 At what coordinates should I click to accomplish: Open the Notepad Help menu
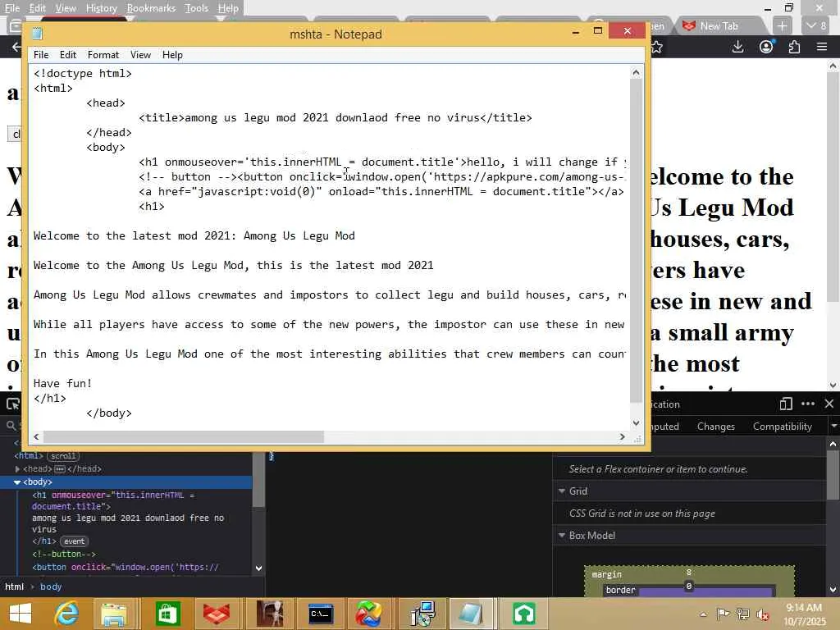(x=172, y=55)
